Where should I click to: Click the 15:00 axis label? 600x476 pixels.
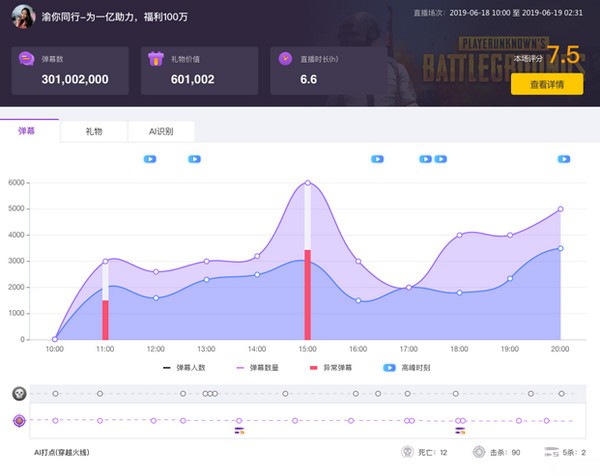click(307, 349)
